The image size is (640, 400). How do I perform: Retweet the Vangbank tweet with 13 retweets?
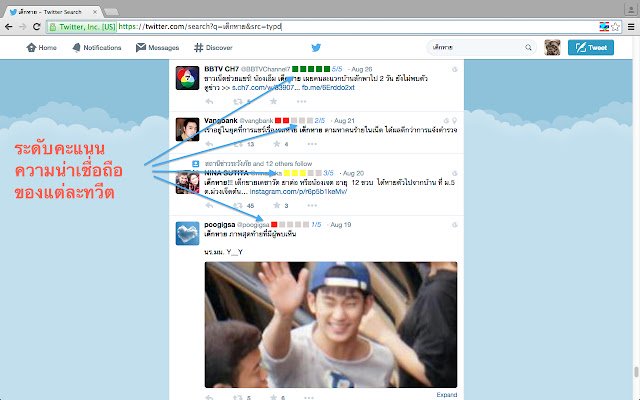point(238,144)
